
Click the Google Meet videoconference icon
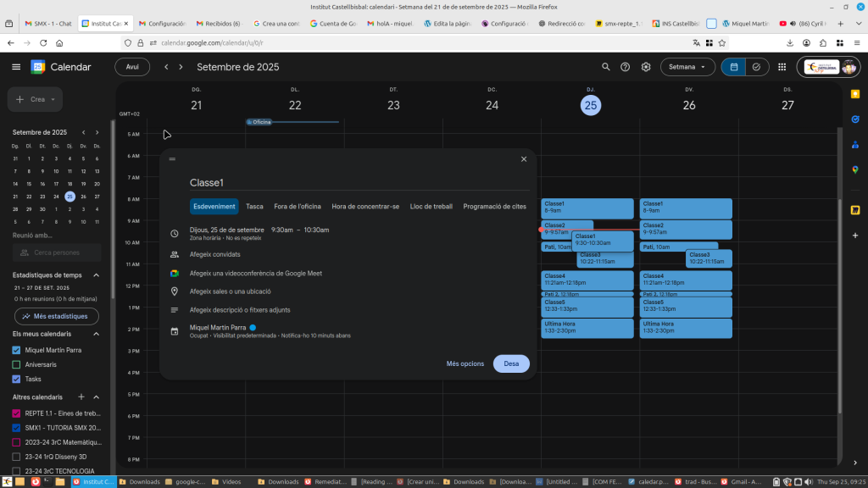point(174,274)
